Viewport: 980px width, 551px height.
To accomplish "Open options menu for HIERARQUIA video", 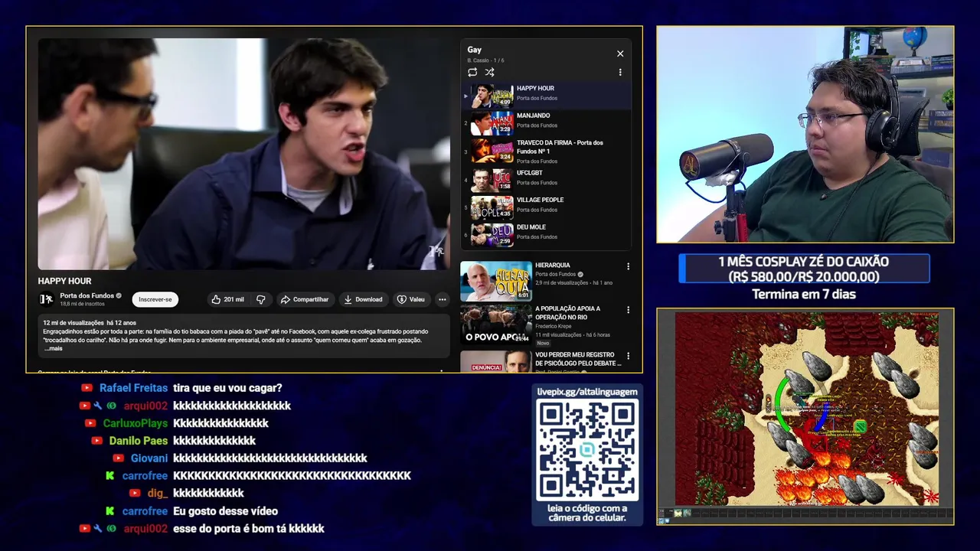I will coord(628,266).
